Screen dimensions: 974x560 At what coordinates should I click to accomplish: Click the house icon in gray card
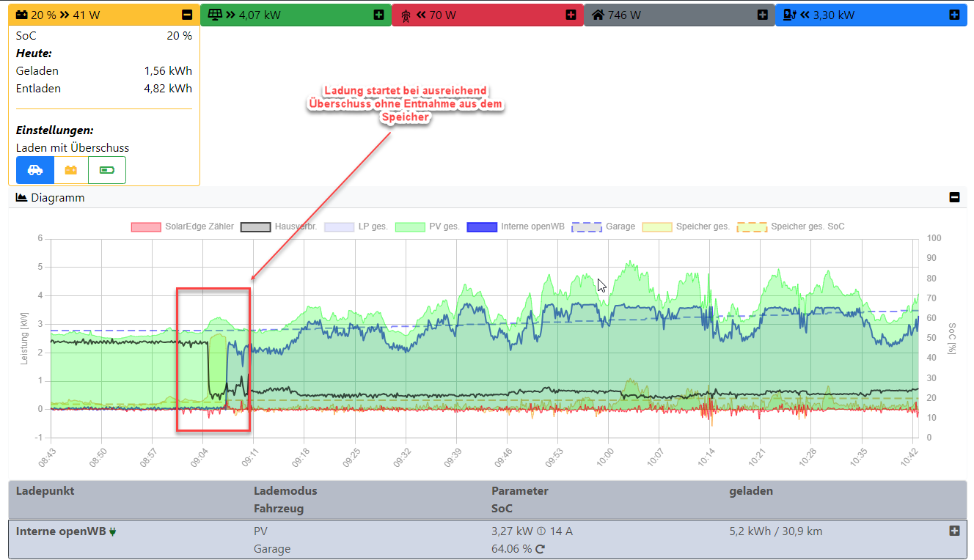(x=598, y=15)
